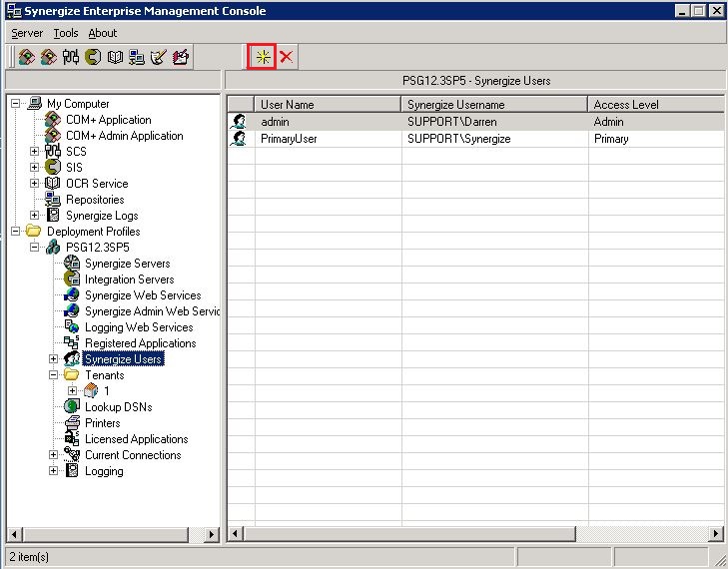Click the red X delete toolbar icon
The width and height of the screenshot is (728, 569).
[286, 57]
